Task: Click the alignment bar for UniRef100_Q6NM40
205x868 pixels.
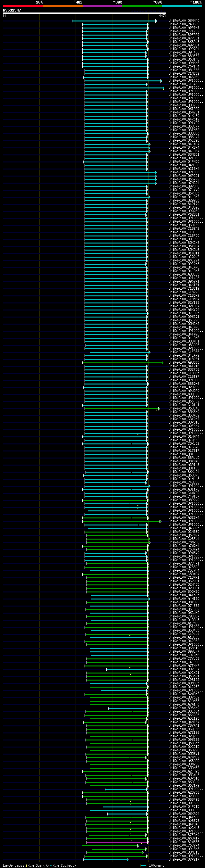Action: pos(114,21)
